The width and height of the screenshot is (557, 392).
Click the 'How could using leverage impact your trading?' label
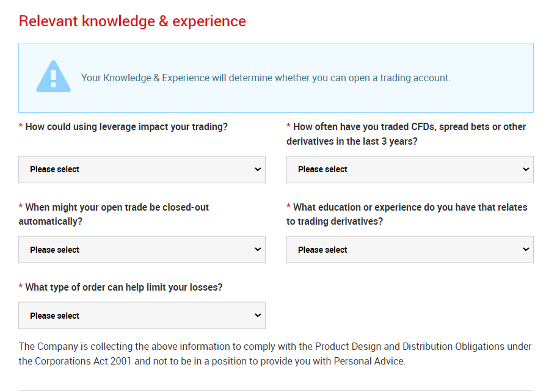[x=126, y=127]
